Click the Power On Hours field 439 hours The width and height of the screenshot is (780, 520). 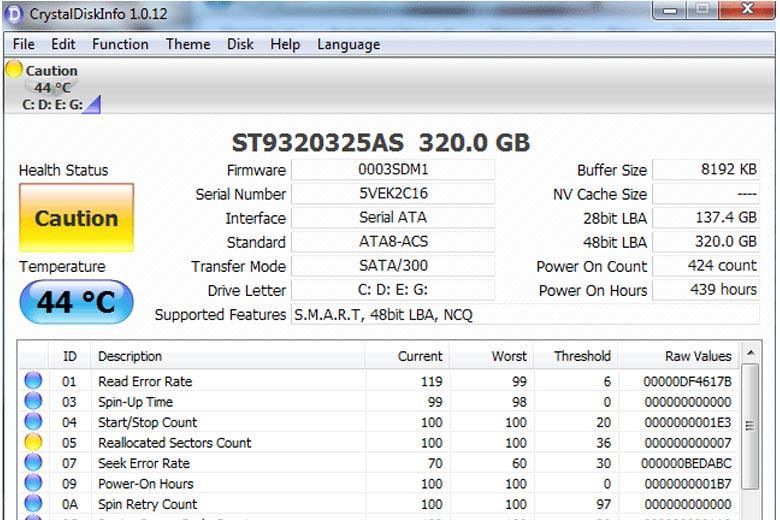tap(706, 290)
